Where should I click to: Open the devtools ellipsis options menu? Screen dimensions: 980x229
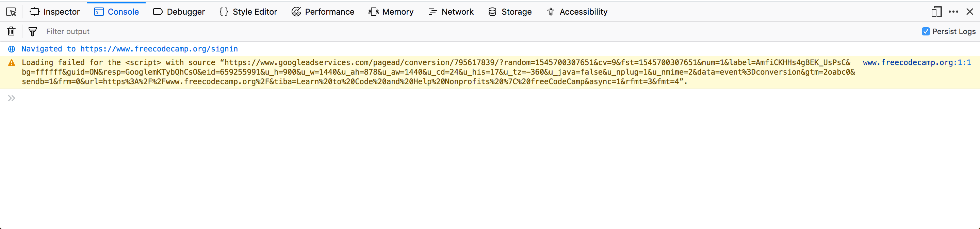pyautogui.click(x=953, y=12)
